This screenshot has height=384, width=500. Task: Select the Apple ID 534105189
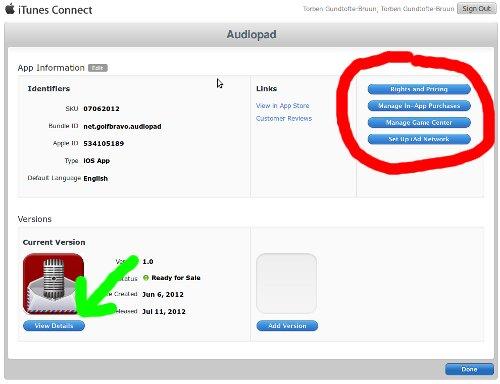pos(104,144)
